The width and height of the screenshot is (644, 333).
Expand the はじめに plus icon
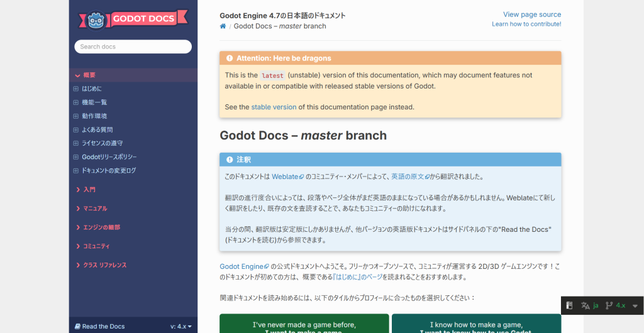coord(75,89)
